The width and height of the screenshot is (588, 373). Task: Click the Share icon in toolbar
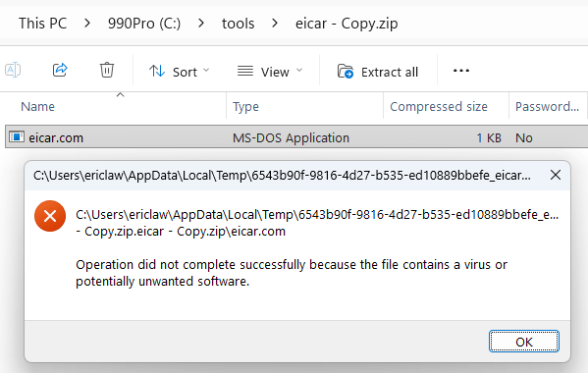(x=60, y=70)
